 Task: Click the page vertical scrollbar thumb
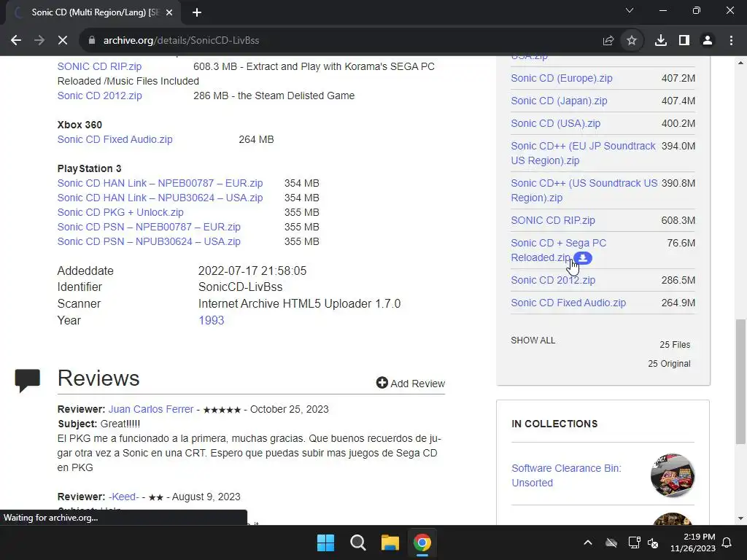click(741, 381)
